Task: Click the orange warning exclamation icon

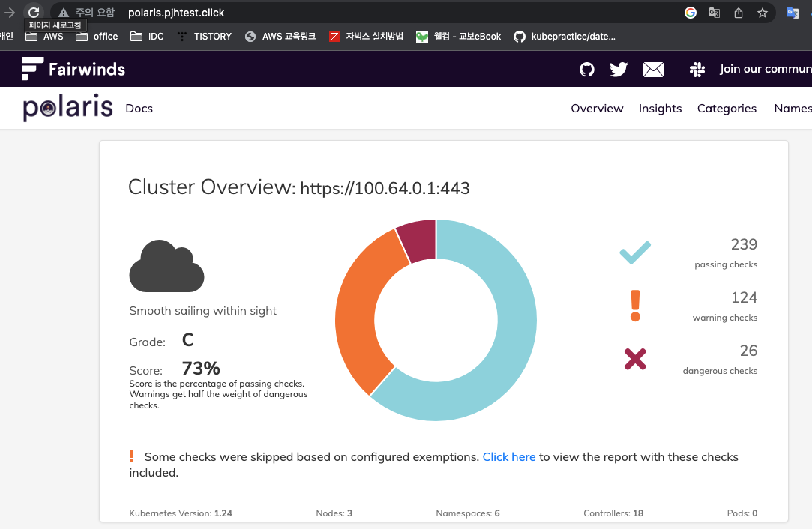Action: [635, 306]
